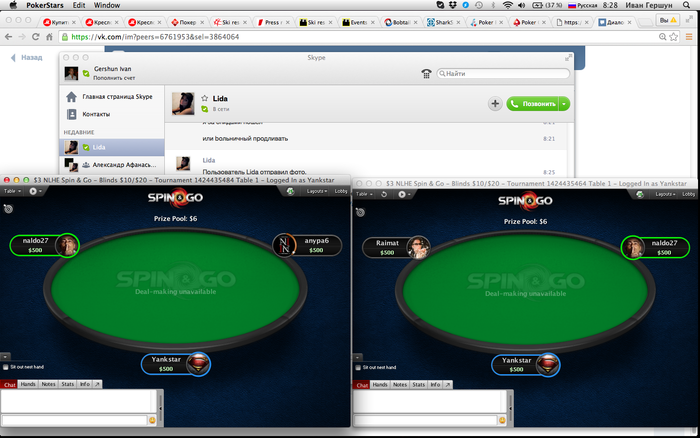Open replay options in right poker table

404,194
